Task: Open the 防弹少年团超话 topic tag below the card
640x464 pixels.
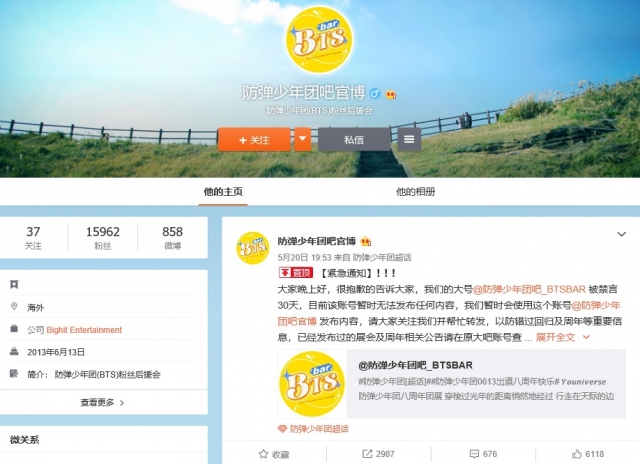Action: 313,429
